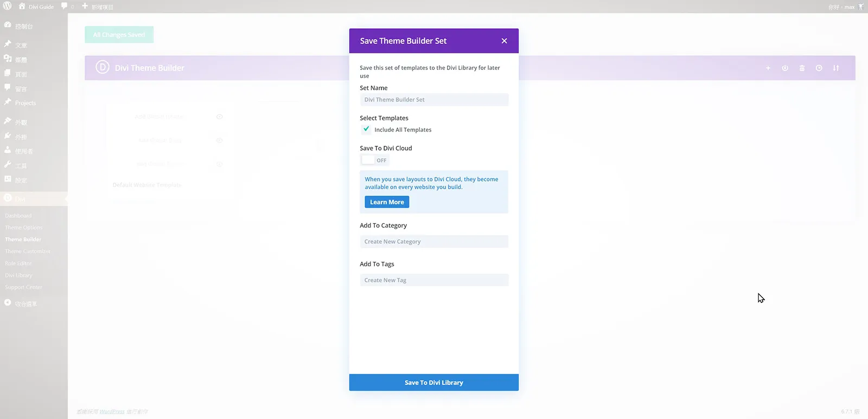Viewport: 868px width, 419px height.
Task: Click the Learn More button
Action: click(x=387, y=202)
